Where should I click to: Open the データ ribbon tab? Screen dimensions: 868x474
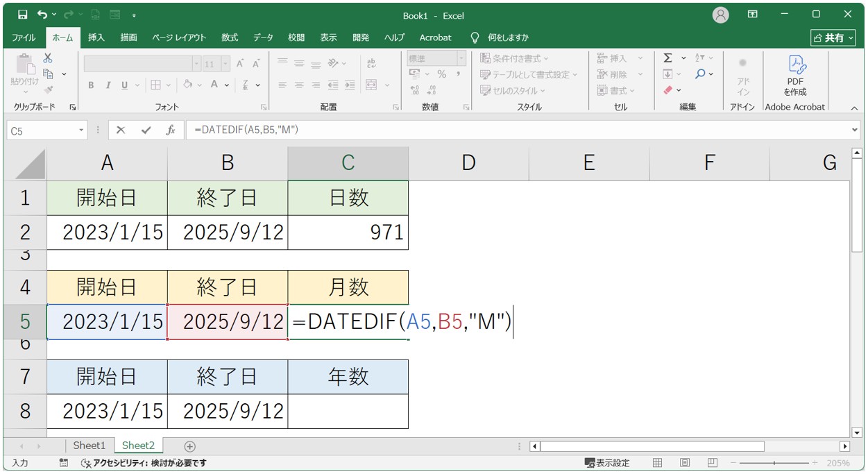coord(263,37)
